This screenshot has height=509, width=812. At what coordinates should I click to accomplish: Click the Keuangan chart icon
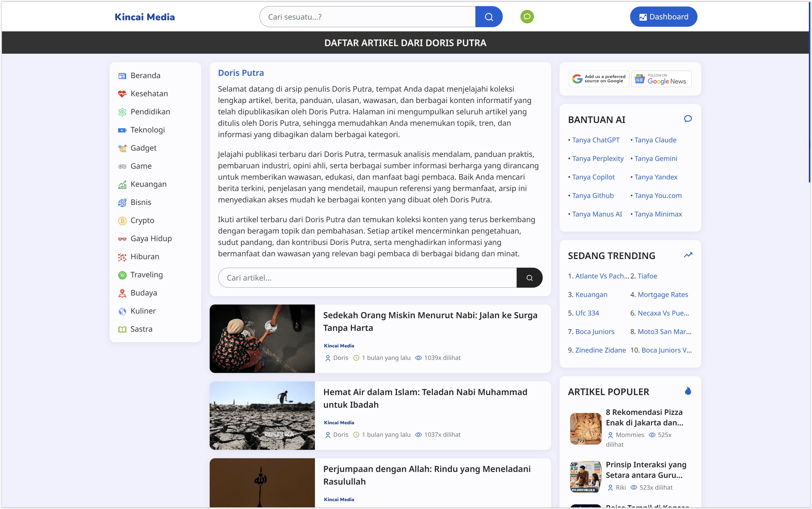[122, 184]
